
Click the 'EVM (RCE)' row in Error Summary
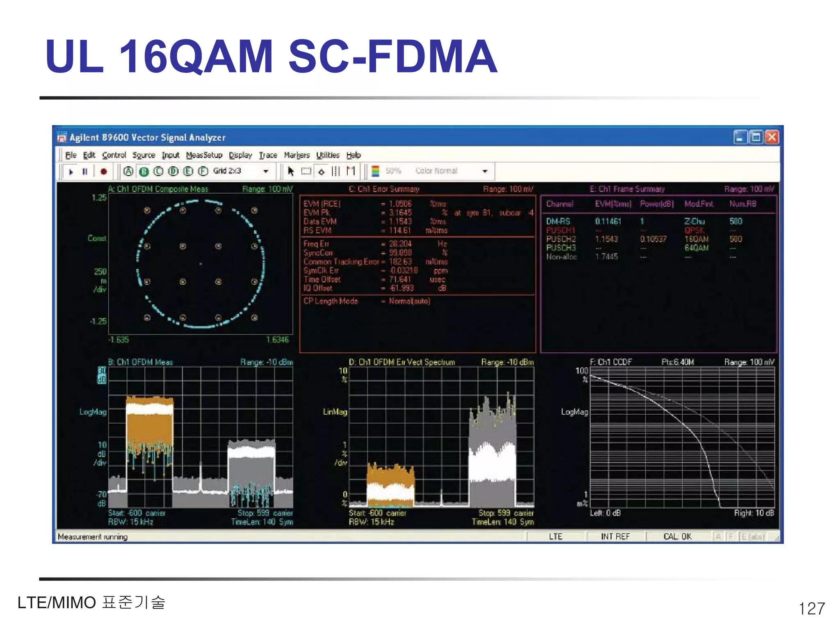coord(375,204)
